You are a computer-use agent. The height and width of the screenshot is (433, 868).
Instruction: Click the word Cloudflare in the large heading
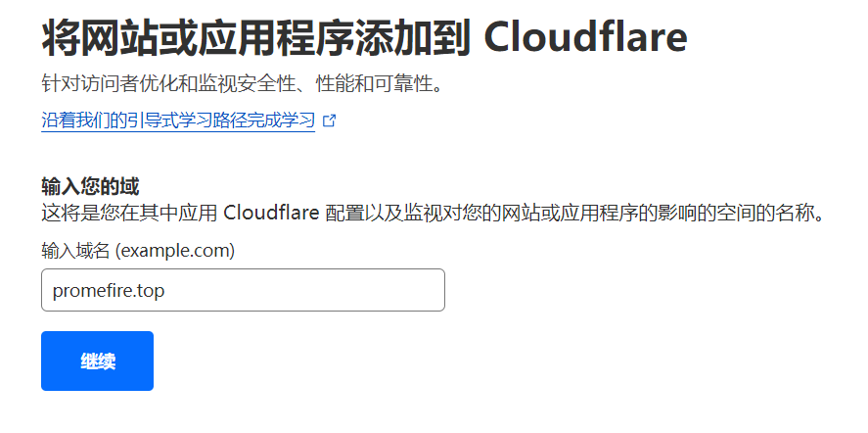[585, 37]
